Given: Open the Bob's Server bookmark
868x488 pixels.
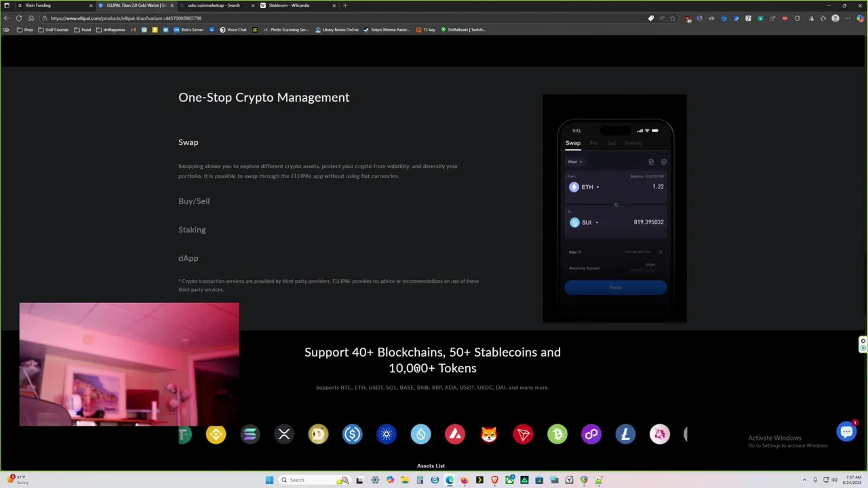Looking at the screenshot, I should (x=189, y=30).
